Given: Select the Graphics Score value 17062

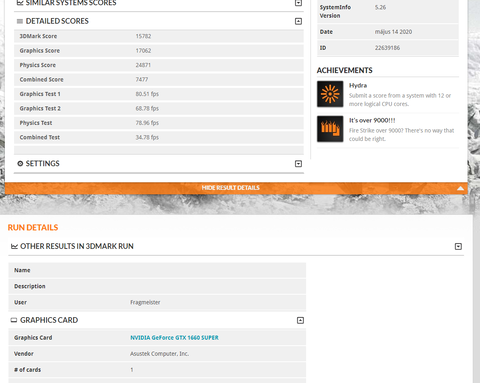Looking at the screenshot, I should [143, 51].
